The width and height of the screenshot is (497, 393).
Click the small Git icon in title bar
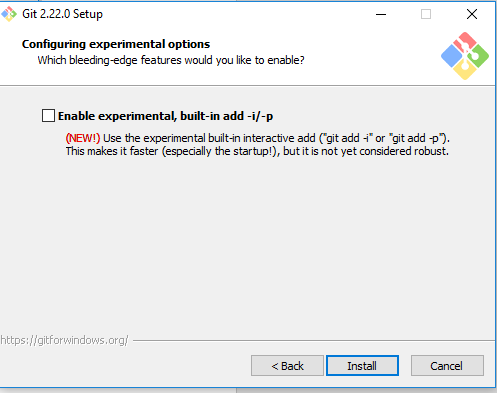9,14
